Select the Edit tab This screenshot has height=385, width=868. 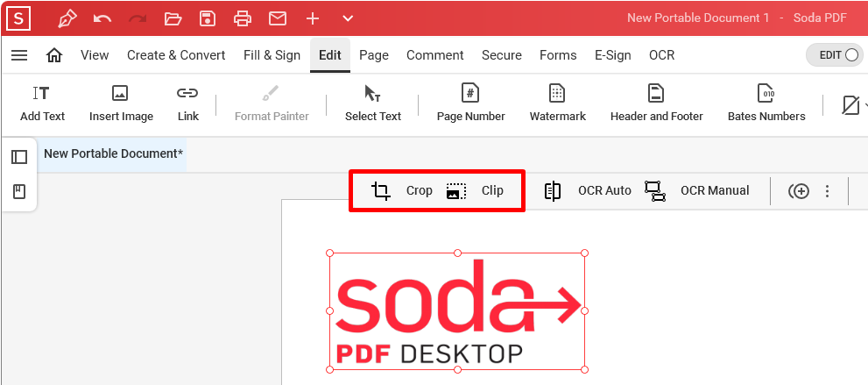click(330, 55)
